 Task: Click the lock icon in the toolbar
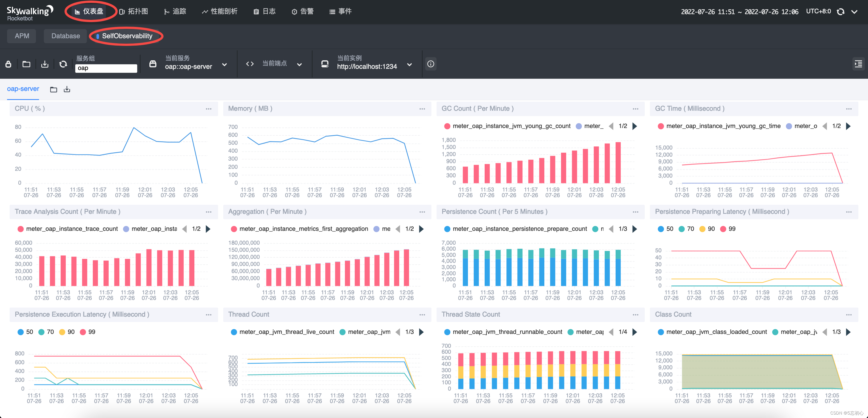coord(8,64)
